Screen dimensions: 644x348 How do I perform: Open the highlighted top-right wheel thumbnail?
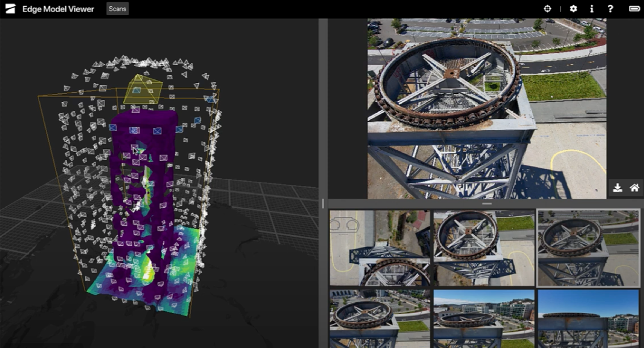tap(588, 248)
